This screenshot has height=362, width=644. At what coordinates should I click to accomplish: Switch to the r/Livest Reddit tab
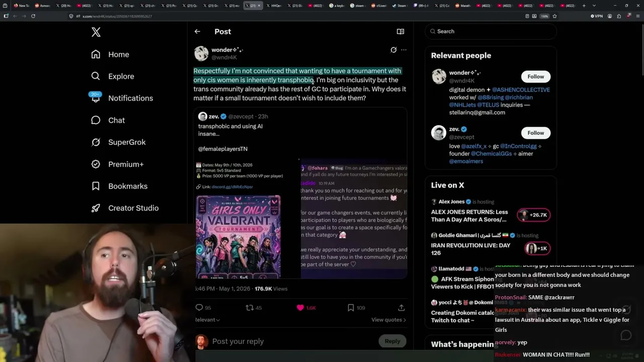[380, 6]
